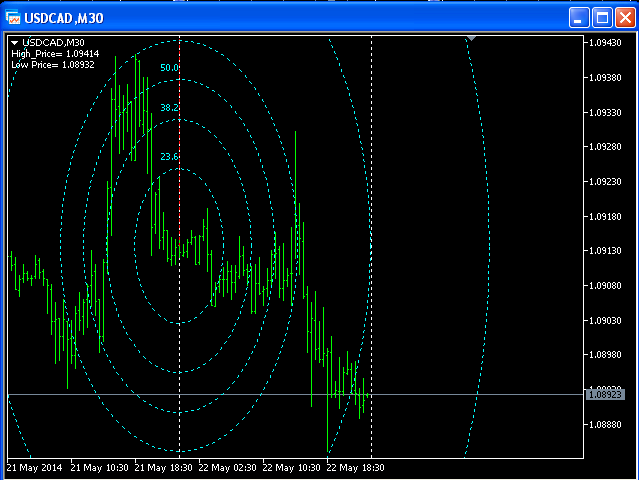Click the 21 May 2014 date label

(x=34, y=468)
